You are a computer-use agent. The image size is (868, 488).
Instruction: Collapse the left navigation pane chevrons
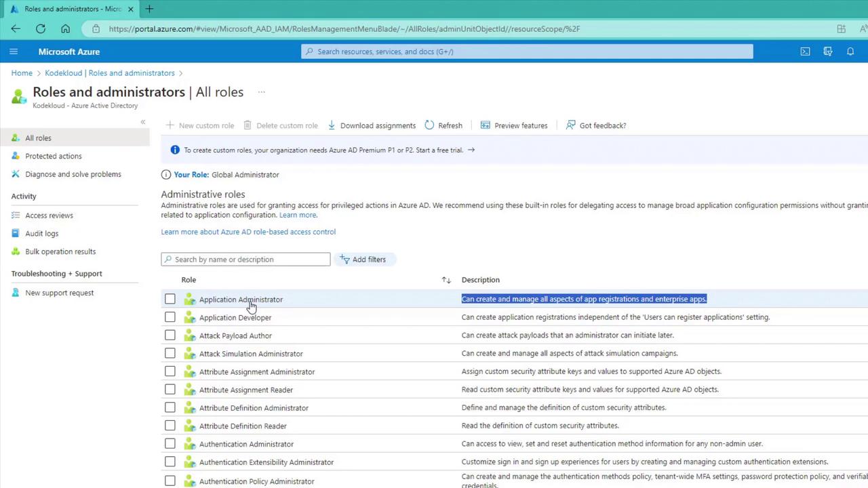[x=143, y=122]
